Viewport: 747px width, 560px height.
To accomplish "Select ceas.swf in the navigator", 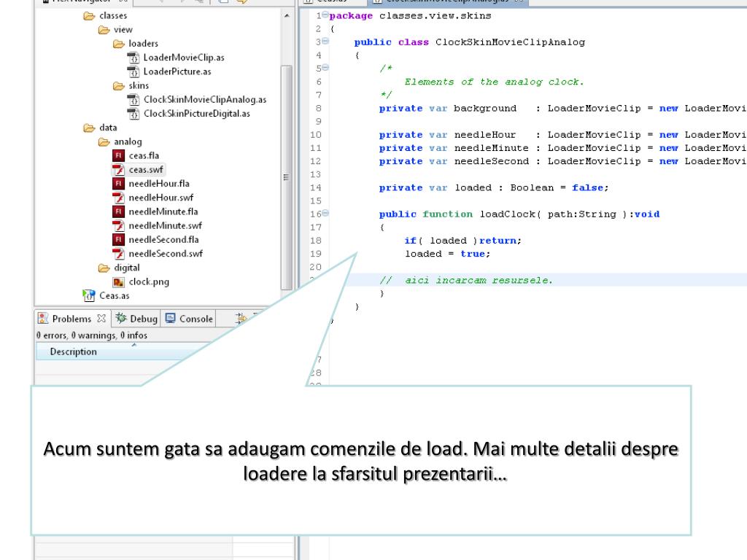I will pyautogui.click(x=146, y=170).
